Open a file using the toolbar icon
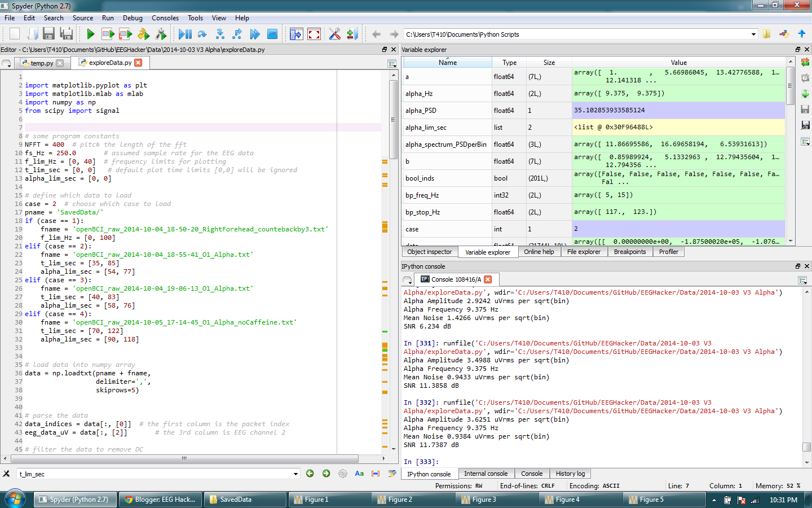 point(32,34)
